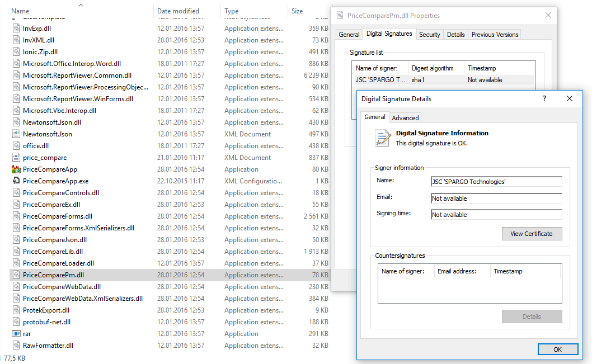Click the PriceCompareApp.exe config file icon

(16, 181)
